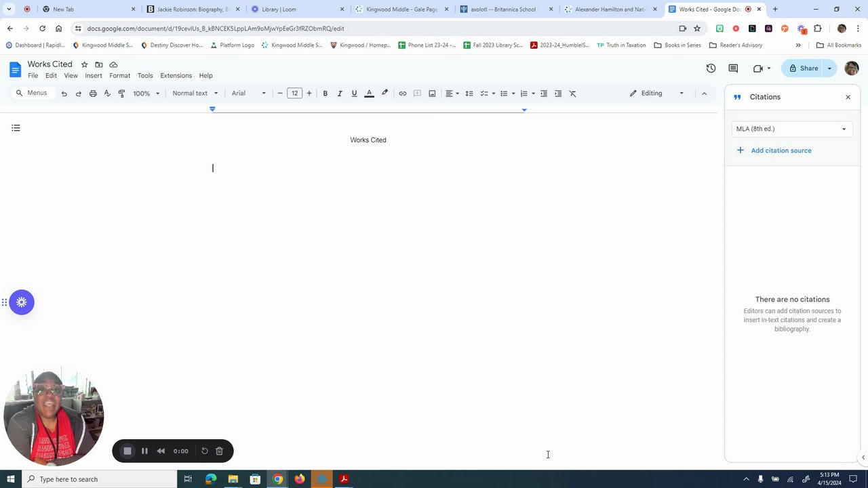Open the File menu
Image resolution: width=868 pixels, height=488 pixels.
(x=33, y=76)
